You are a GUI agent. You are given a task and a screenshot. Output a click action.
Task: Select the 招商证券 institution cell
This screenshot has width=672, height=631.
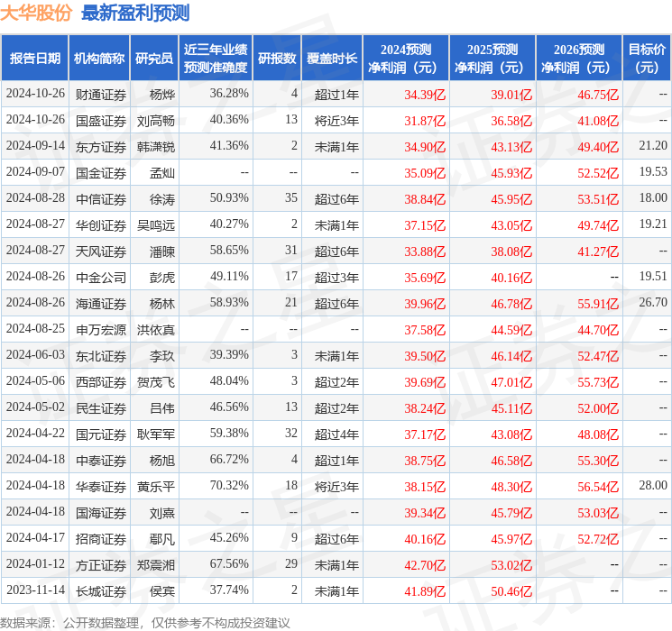[x=101, y=538]
